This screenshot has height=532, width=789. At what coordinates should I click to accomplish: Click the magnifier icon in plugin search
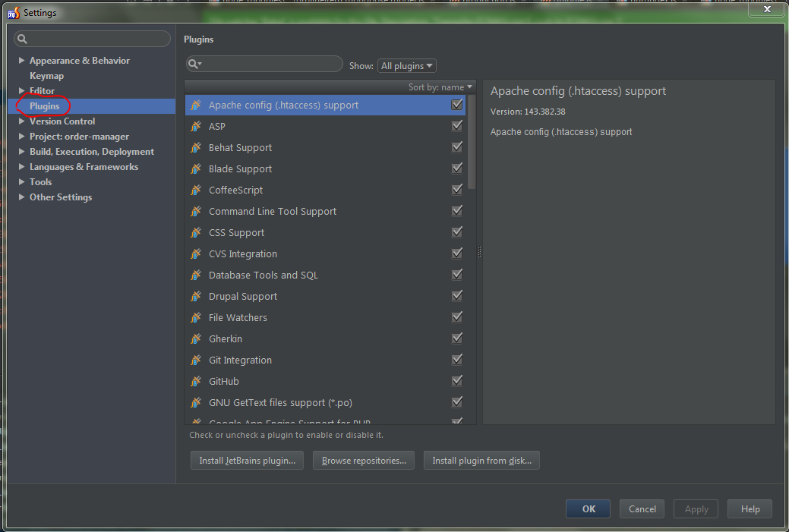coord(194,64)
